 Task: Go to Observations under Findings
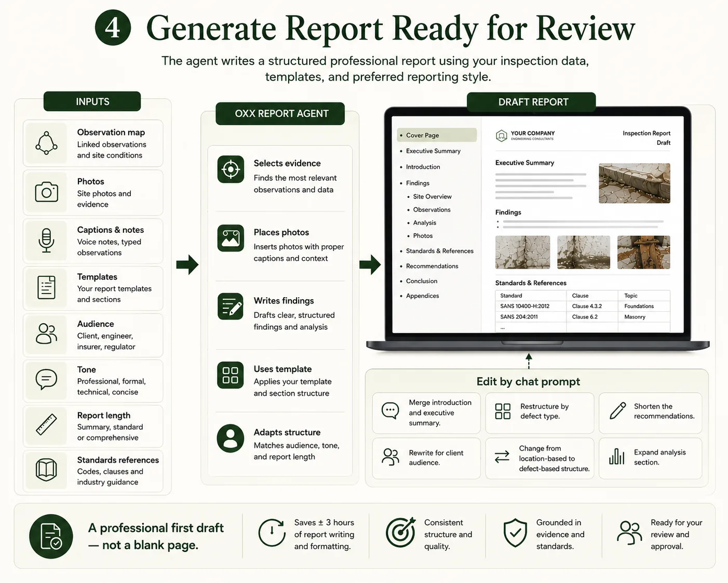(432, 210)
